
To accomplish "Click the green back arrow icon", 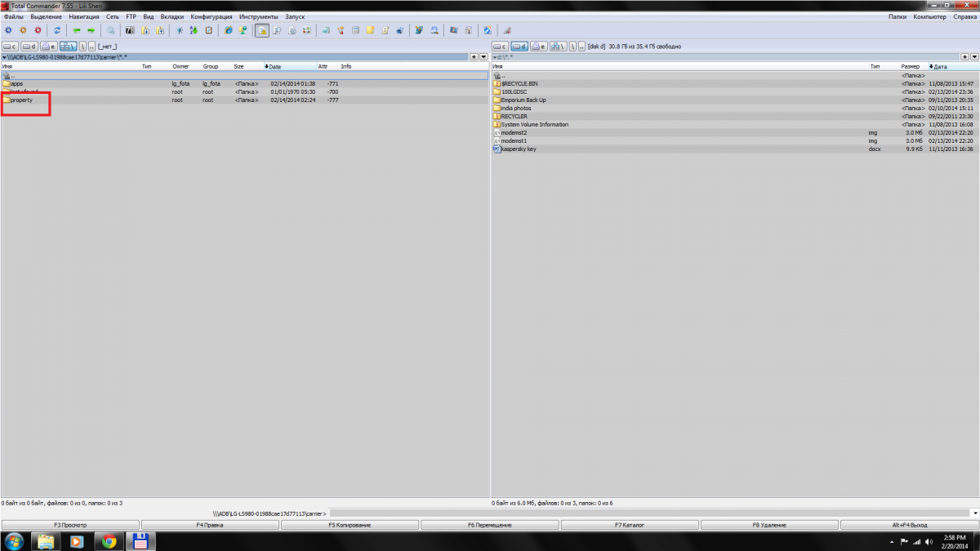I will tap(77, 30).
